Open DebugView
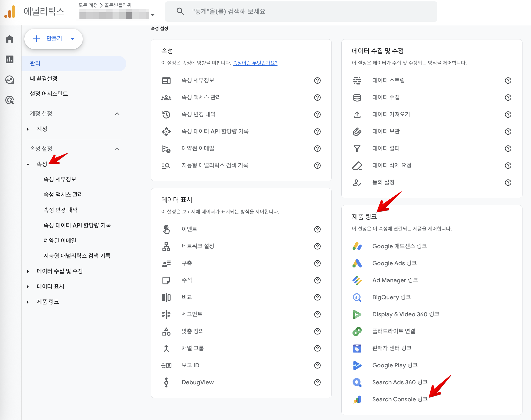531x420 pixels. 198,382
